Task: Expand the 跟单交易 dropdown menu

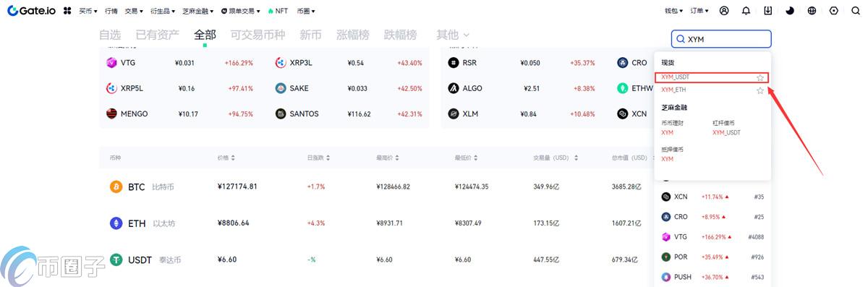Action: click(241, 11)
